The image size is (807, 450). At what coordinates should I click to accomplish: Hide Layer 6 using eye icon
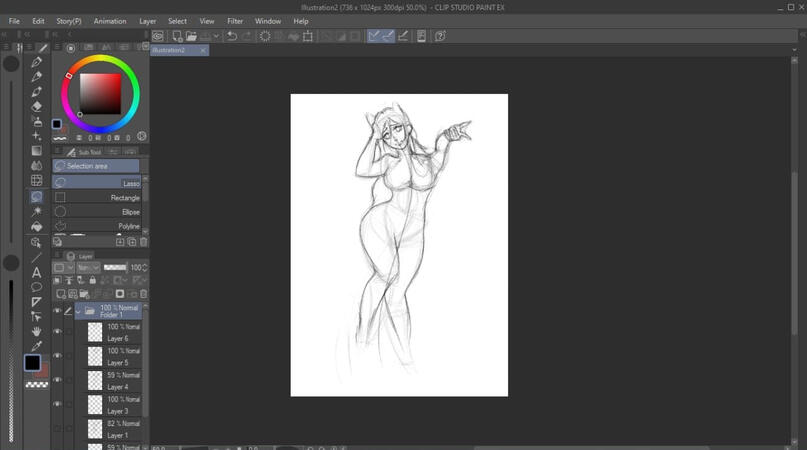(57, 332)
